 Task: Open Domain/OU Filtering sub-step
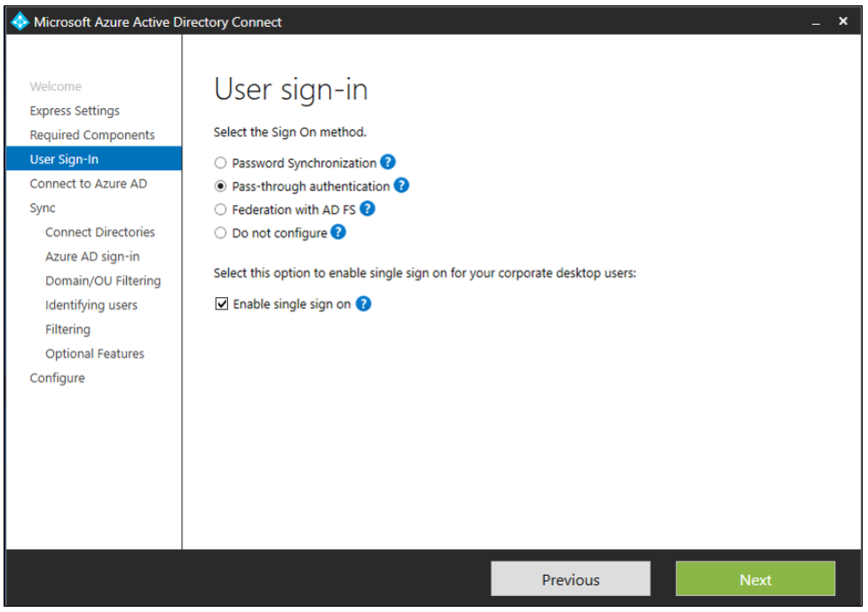pyautogui.click(x=103, y=280)
